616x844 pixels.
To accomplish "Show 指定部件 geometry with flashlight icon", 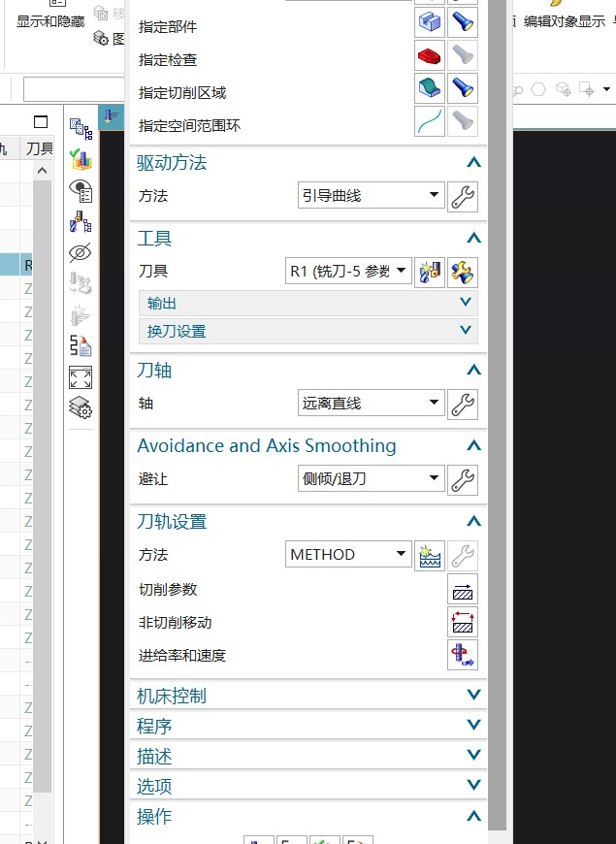I will coord(463,22).
